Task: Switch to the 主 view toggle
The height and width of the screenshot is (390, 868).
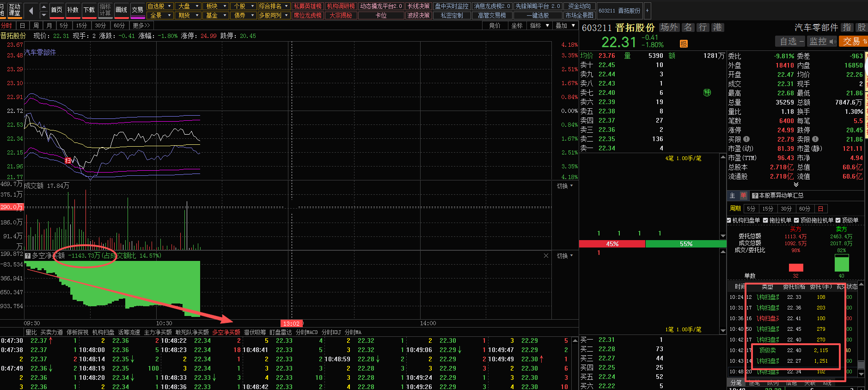Action: [732, 196]
